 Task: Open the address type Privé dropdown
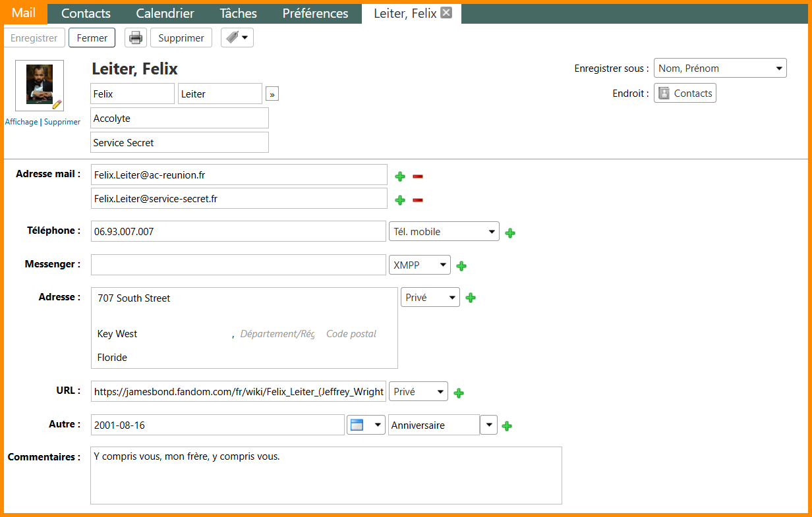[x=430, y=298]
